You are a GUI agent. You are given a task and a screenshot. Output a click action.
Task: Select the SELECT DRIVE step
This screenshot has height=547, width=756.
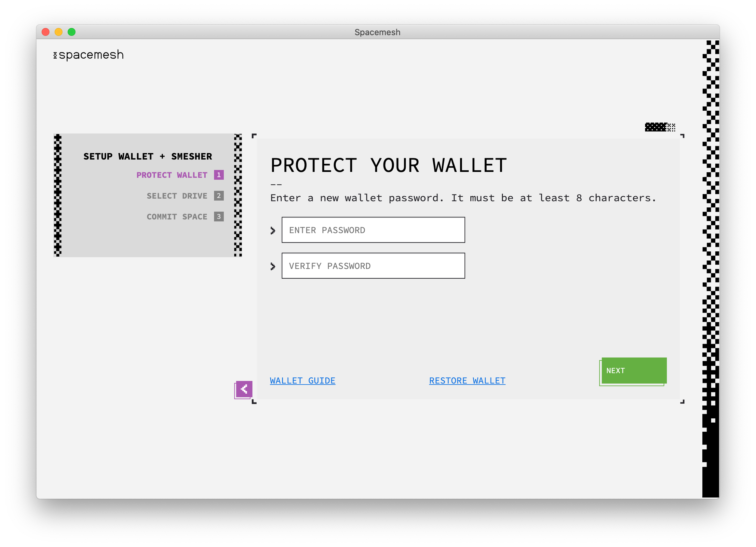point(177,196)
